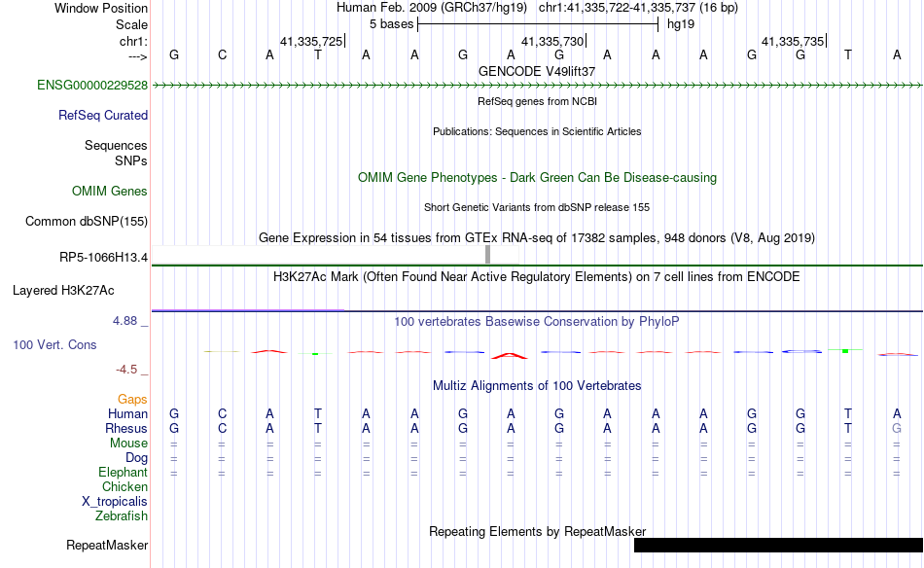The image size is (924, 568).
Task: Click the 5 bases scale bar
Action: [538, 24]
